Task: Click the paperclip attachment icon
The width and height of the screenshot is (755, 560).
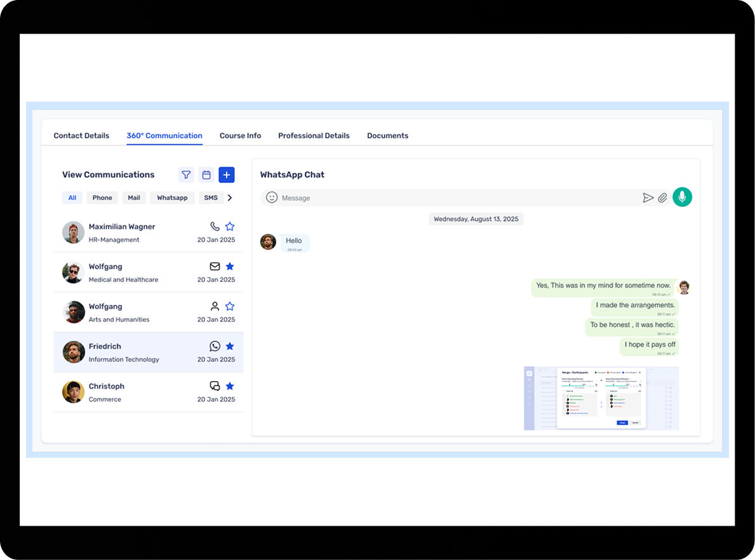Action: pyautogui.click(x=662, y=198)
